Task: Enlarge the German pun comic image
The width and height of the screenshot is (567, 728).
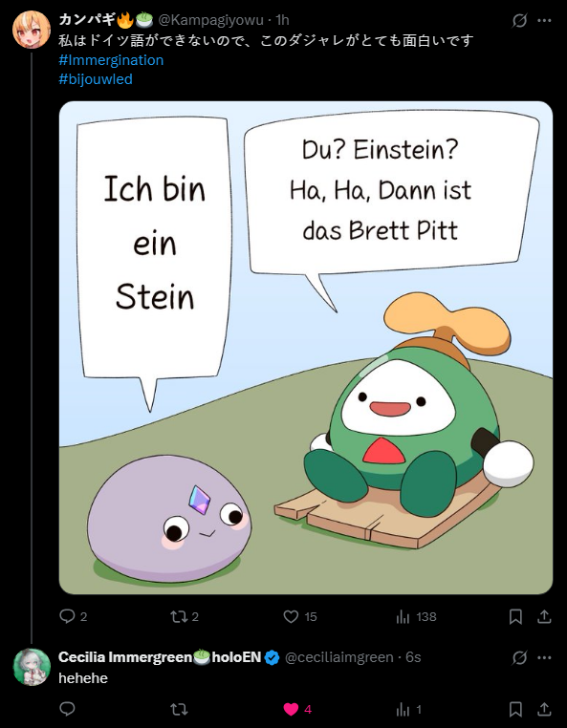Action: (306, 348)
